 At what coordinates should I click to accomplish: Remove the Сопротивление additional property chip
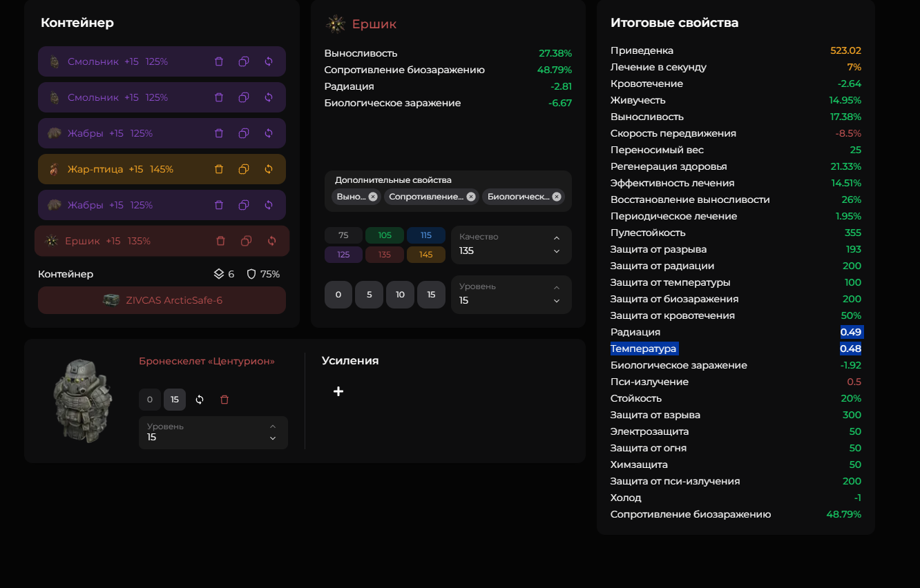coord(471,197)
